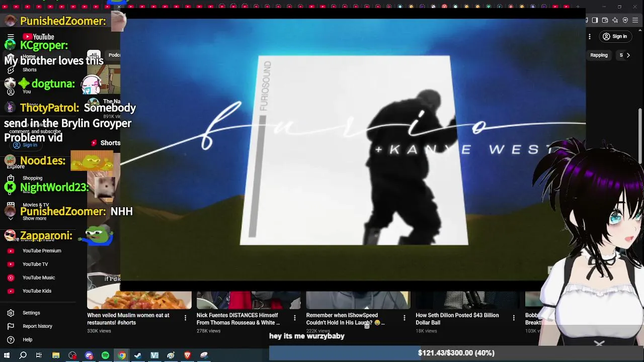This screenshot has width=644, height=362.
Task: Click the top-right Sign in button
Action: coord(615,37)
